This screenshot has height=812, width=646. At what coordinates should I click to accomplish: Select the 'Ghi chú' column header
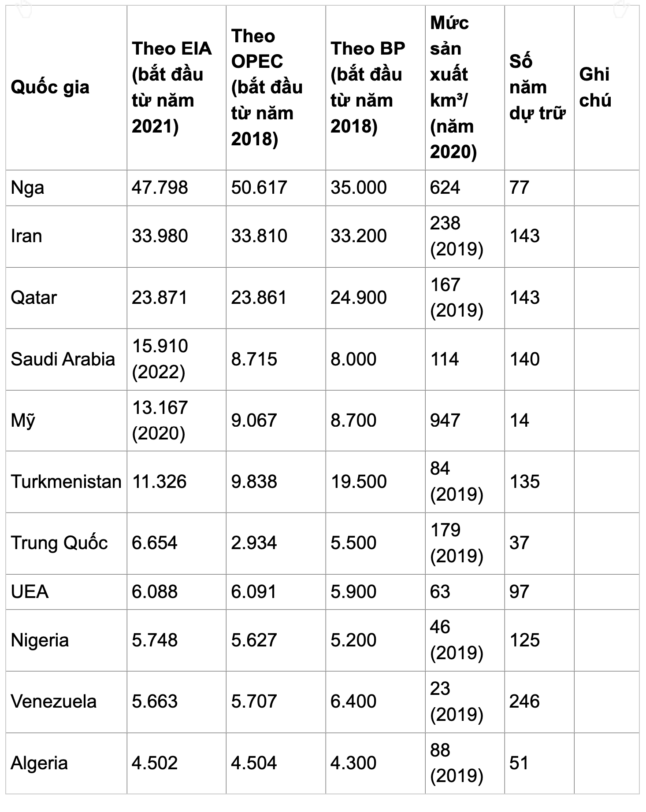607,88
